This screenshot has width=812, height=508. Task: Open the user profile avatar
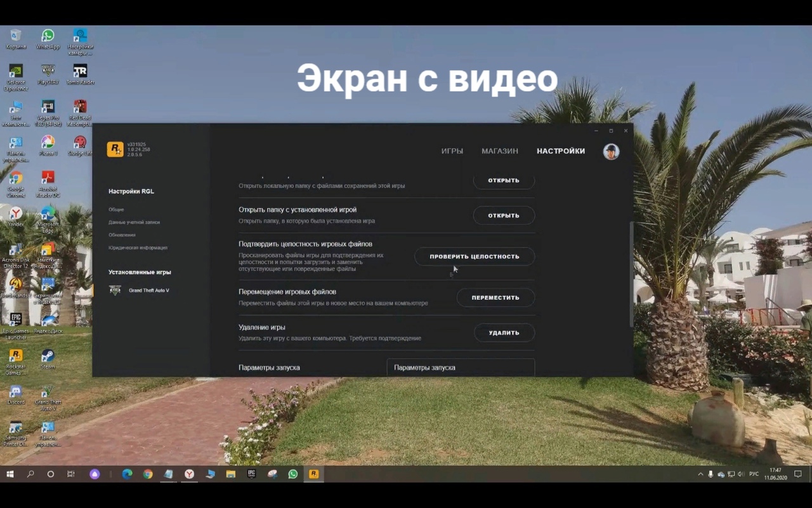(x=611, y=151)
